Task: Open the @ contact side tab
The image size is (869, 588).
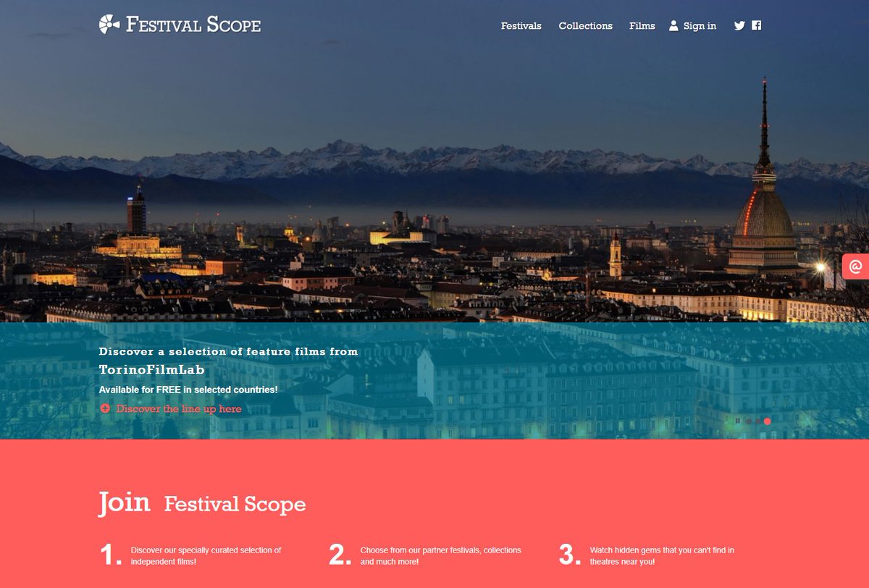Action: click(x=855, y=266)
